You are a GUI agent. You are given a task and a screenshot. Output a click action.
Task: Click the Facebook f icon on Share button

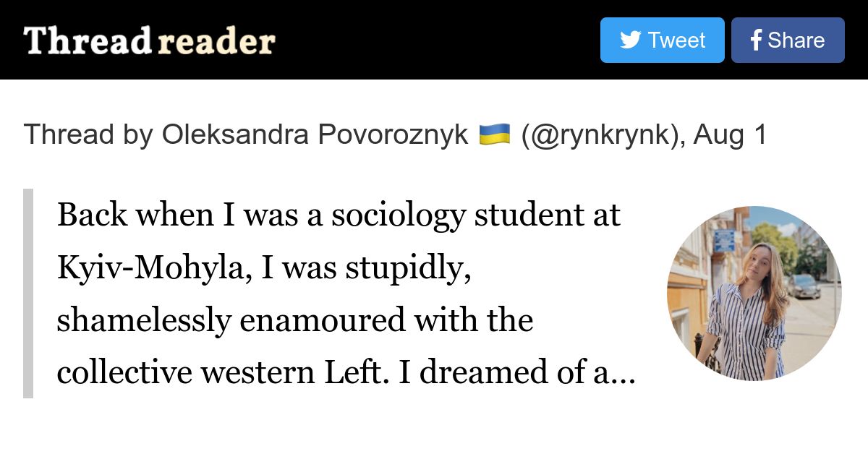coord(756,40)
